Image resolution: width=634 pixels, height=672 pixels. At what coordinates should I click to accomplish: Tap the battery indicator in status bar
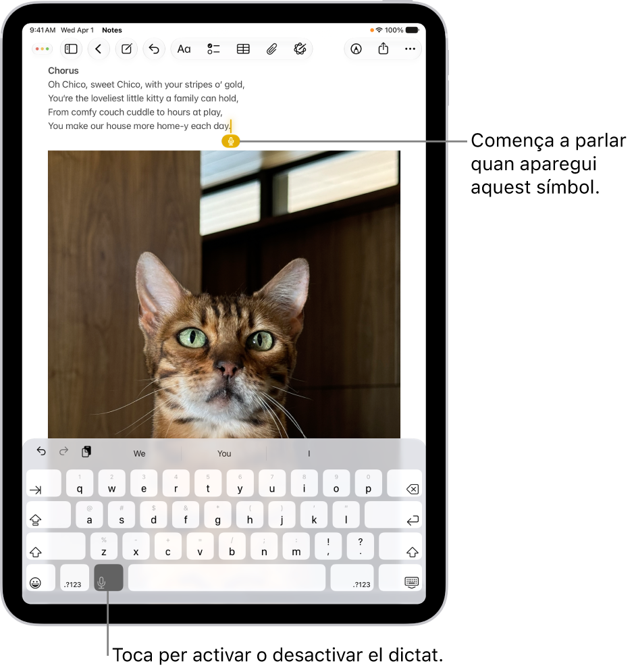tap(412, 30)
